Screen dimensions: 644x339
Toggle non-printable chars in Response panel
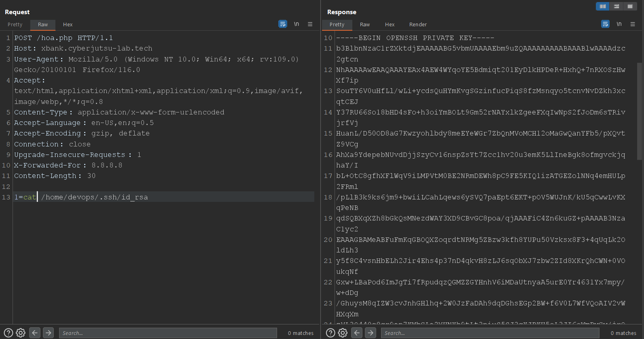619,24
